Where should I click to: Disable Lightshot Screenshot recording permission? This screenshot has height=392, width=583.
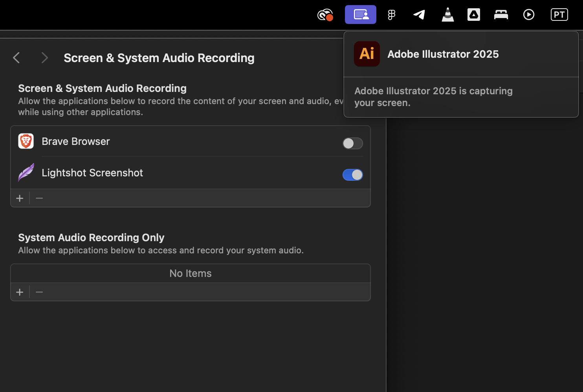point(352,175)
